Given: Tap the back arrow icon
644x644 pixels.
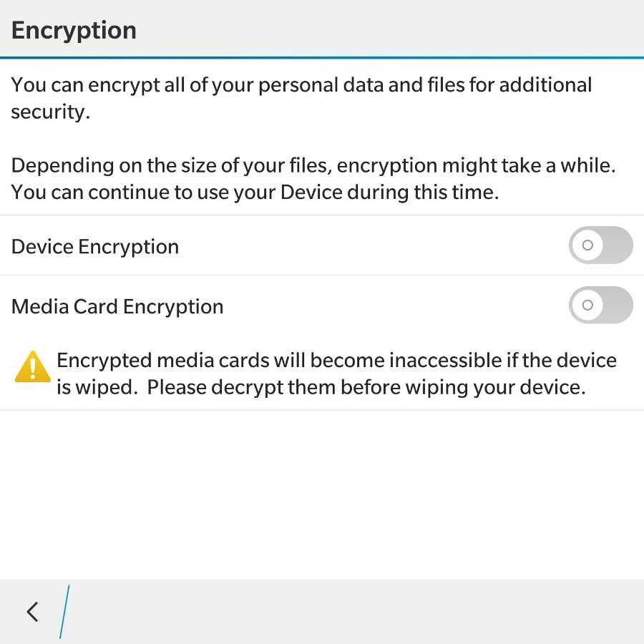Looking at the screenshot, I should tap(32, 612).
